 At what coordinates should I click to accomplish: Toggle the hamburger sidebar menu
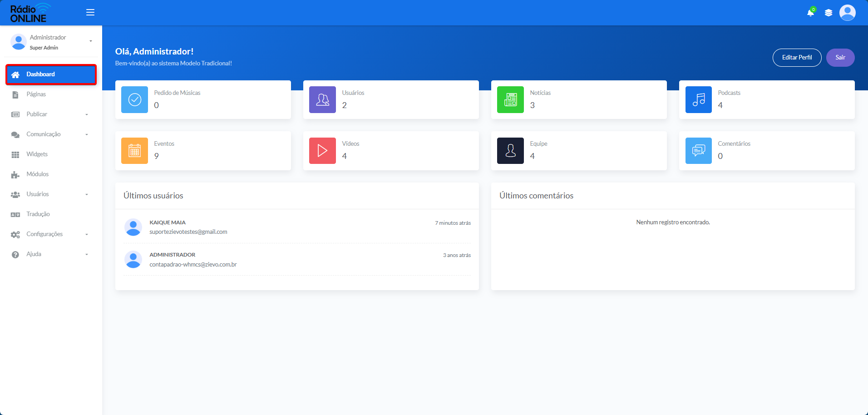coord(90,12)
